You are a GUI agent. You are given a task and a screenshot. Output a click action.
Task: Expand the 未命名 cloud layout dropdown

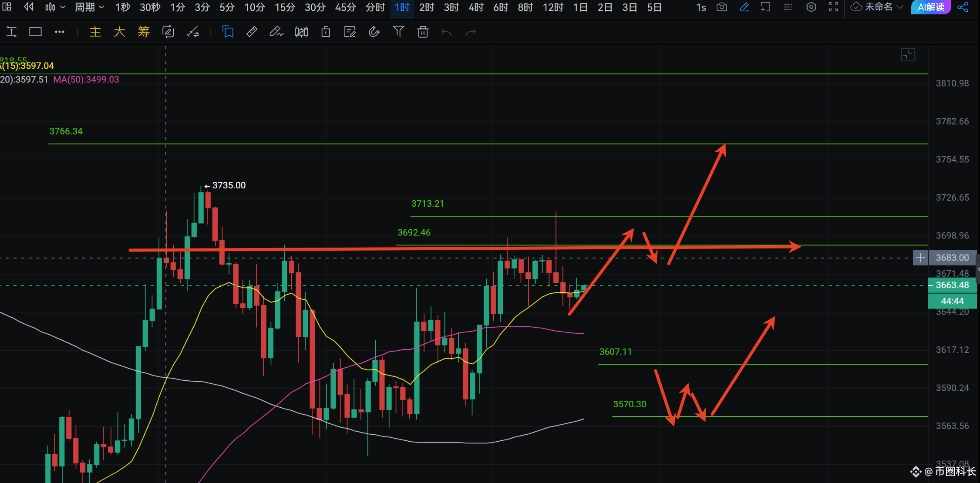tap(877, 7)
